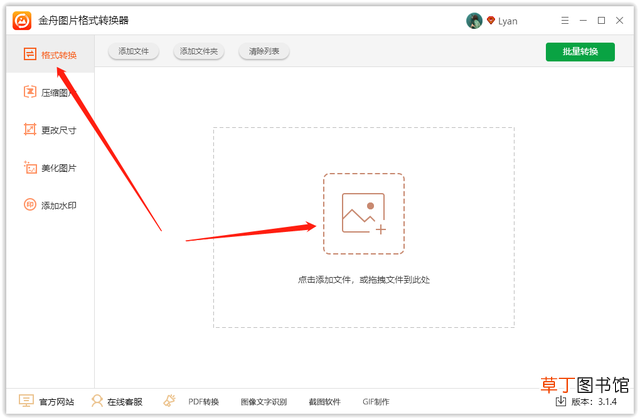Click the 点击添加文件，或拖拽文件到此处 hint text
Viewport: 640px width, 420px height.
[x=364, y=280]
